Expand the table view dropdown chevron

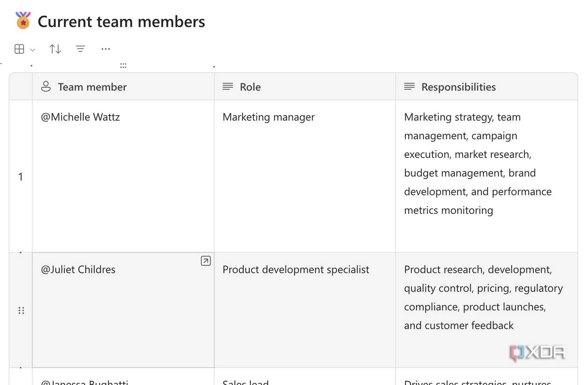coord(32,50)
